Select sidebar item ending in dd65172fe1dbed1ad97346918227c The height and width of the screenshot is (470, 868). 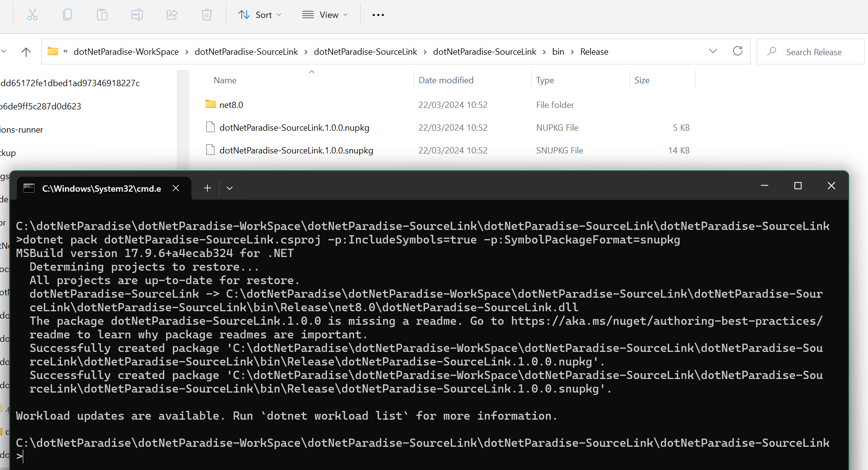point(70,83)
